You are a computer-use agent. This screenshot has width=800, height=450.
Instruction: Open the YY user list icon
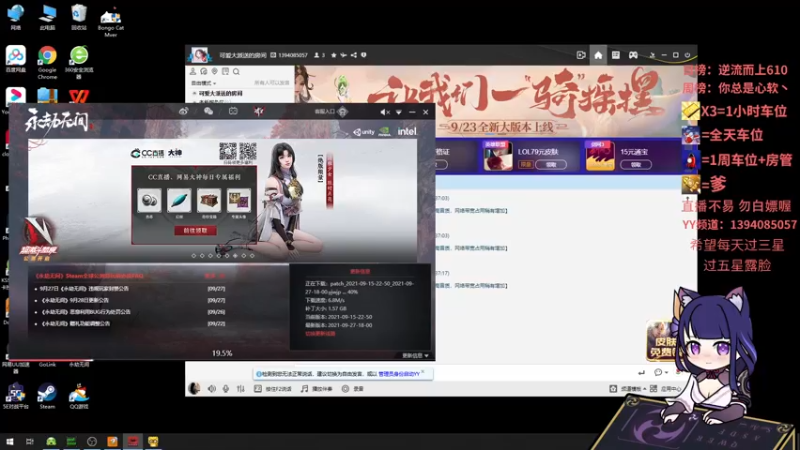[x=193, y=71]
